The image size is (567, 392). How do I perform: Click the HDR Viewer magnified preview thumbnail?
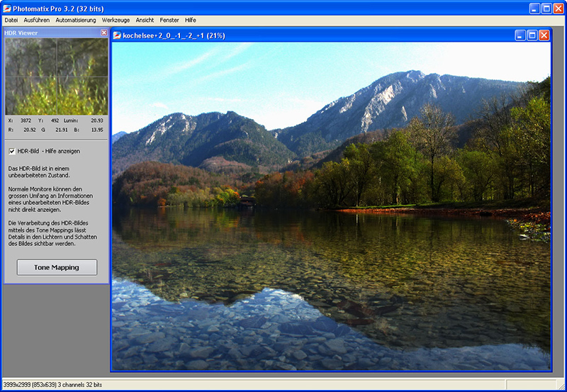click(x=57, y=77)
